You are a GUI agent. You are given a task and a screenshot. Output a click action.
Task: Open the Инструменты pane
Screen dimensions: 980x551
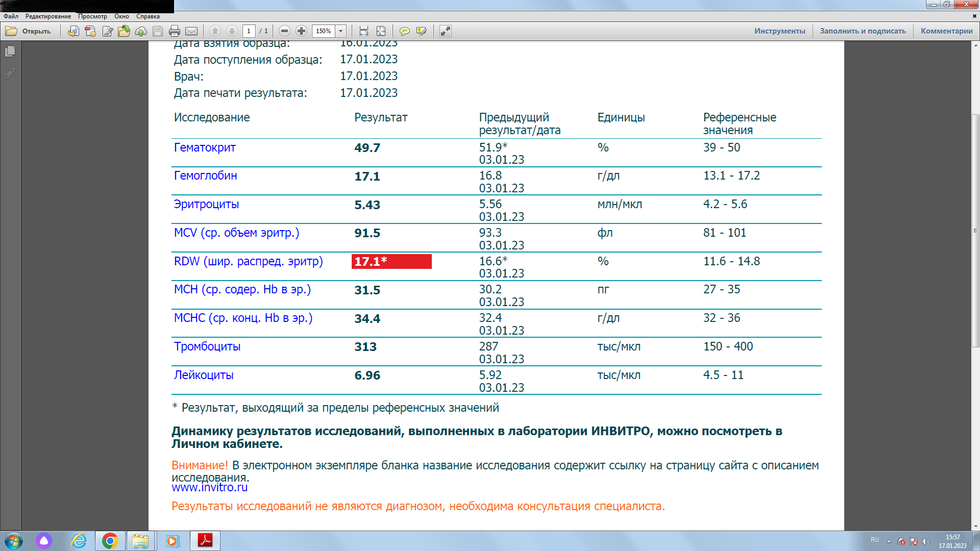point(780,31)
